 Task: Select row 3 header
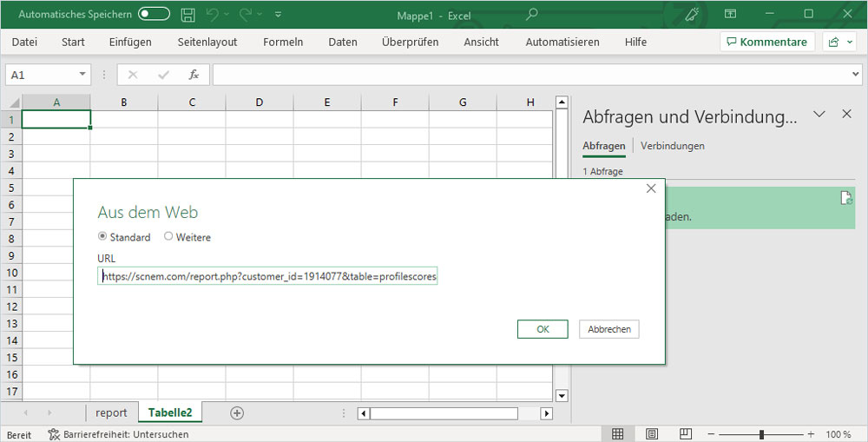pyautogui.click(x=11, y=154)
